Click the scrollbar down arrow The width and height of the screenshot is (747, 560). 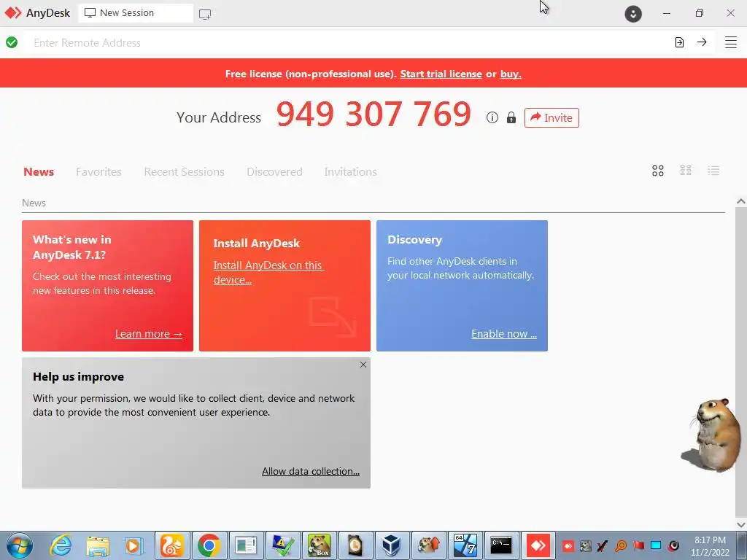point(741,524)
